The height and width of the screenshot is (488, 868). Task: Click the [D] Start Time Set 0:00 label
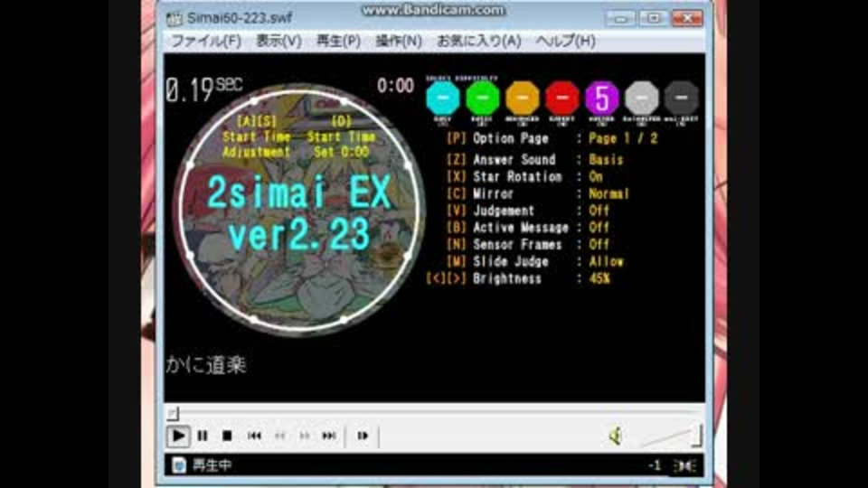click(x=342, y=136)
